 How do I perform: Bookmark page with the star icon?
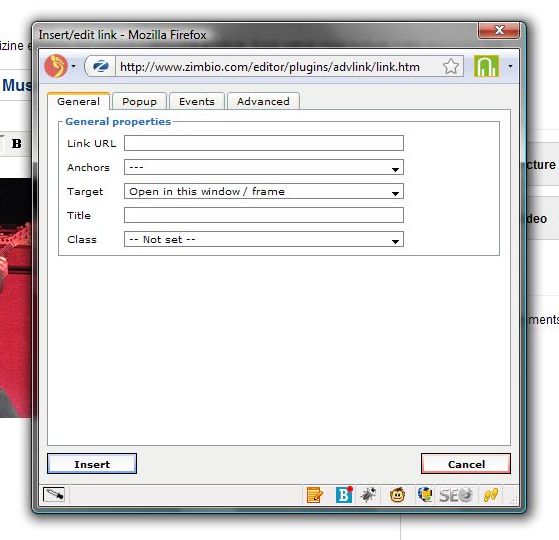click(x=451, y=66)
